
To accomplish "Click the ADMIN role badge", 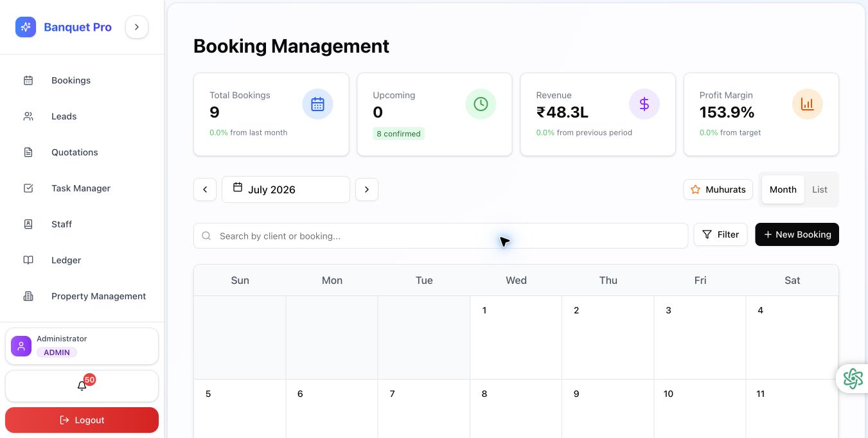I will coord(57,353).
